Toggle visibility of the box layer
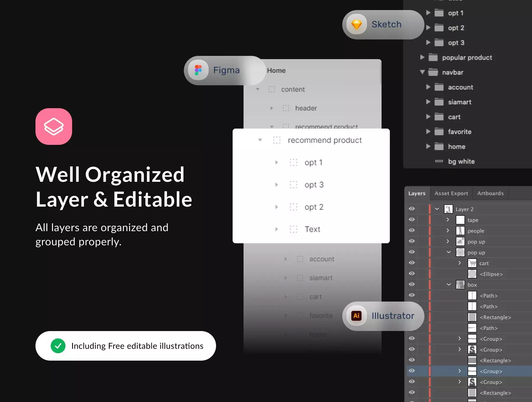 point(412,284)
